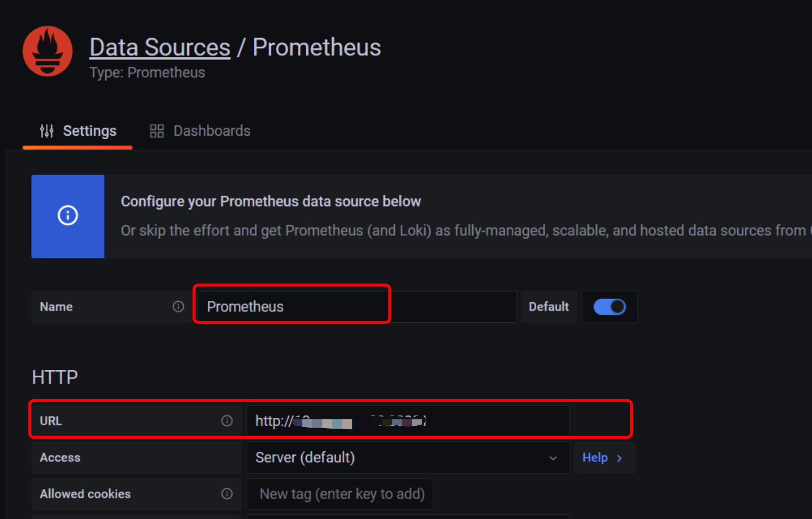This screenshot has height=519, width=812.
Task: Click the URL info tooltip icon
Action: click(227, 421)
